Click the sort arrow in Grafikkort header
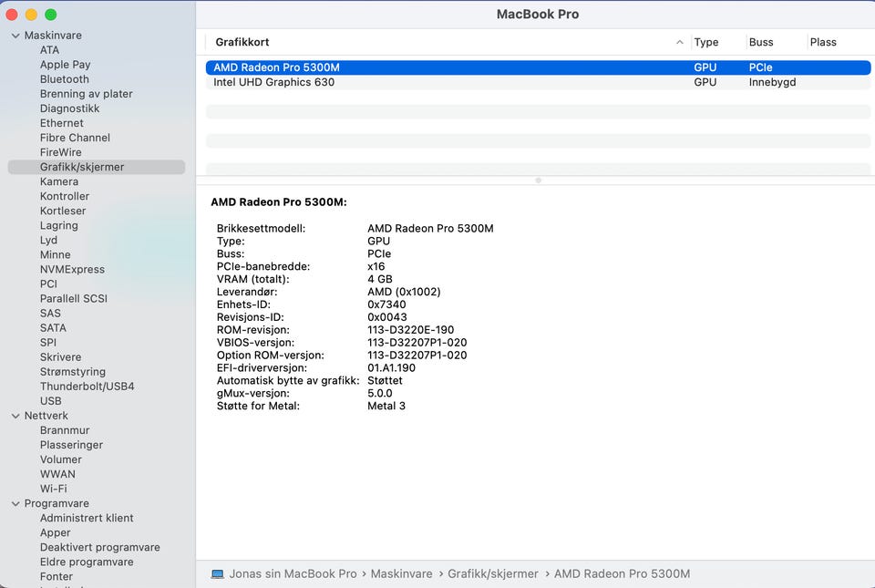 (679, 43)
